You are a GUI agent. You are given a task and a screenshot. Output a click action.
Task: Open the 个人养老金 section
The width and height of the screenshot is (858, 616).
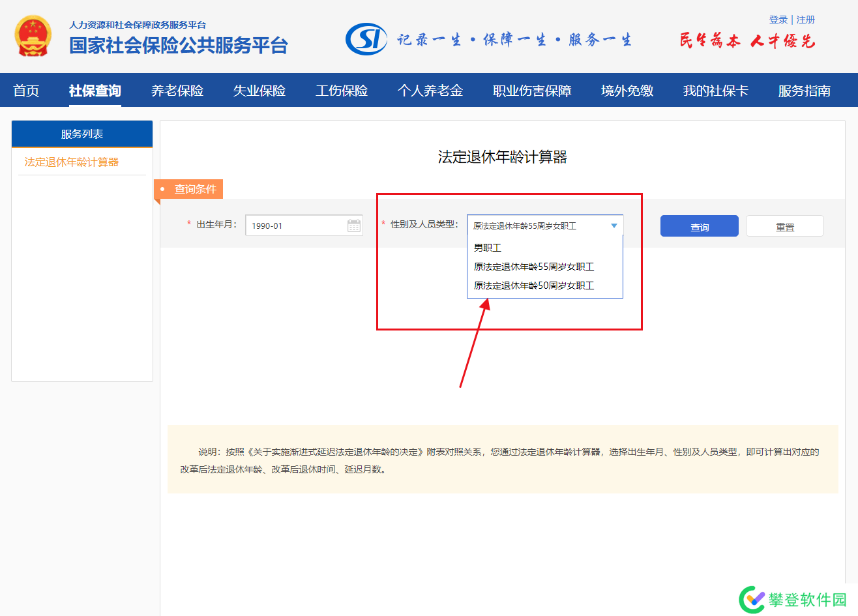(430, 91)
